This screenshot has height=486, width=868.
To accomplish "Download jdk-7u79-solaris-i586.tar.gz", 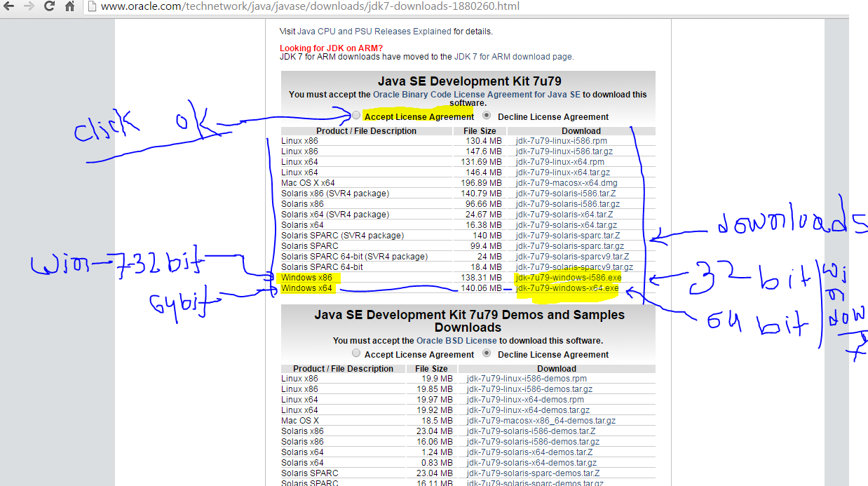I will coord(567,204).
